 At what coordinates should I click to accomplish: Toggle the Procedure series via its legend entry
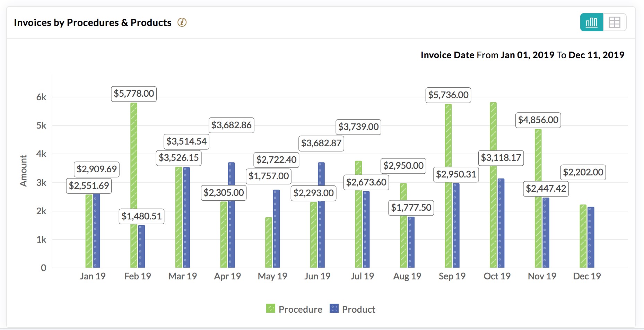click(300, 309)
